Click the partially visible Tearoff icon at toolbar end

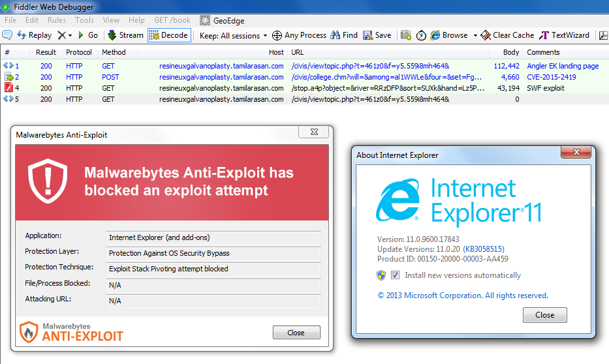coord(604,35)
